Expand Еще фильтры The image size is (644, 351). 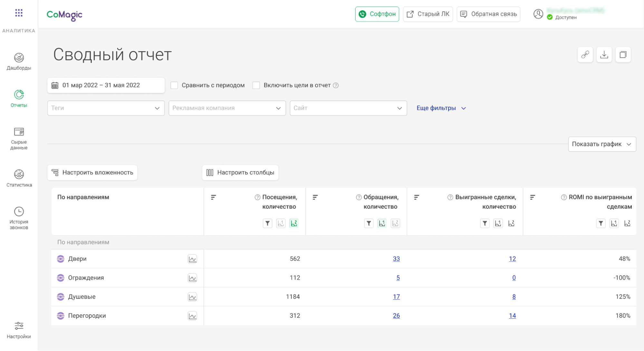coord(441,108)
